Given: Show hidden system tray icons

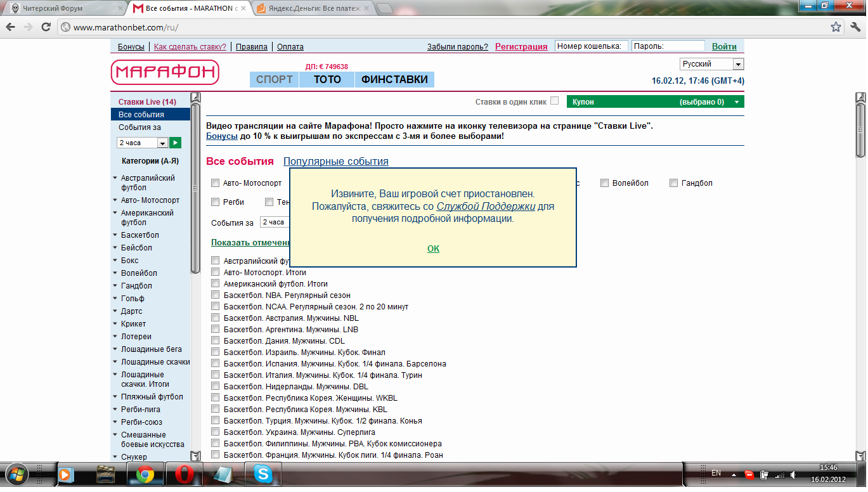Looking at the screenshot, I should (734, 474).
